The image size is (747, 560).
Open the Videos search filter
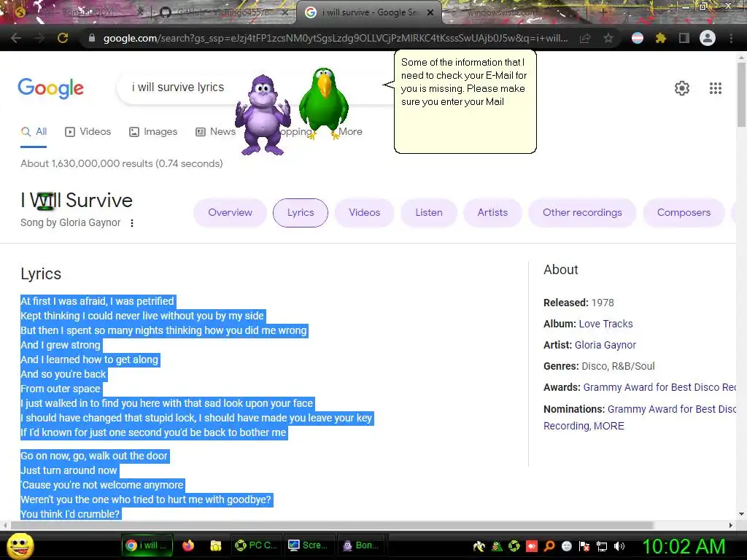coord(88,132)
